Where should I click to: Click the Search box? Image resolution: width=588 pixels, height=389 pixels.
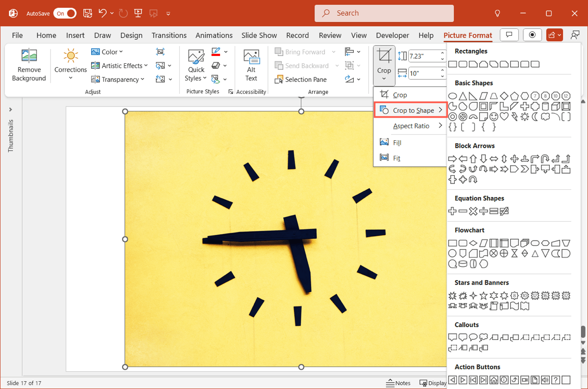pyautogui.click(x=384, y=13)
